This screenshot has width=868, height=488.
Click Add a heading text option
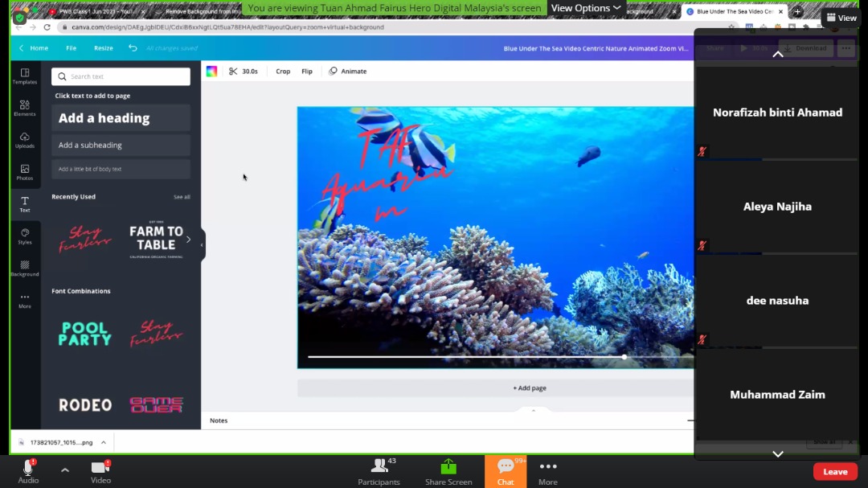[x=121, y=118]
